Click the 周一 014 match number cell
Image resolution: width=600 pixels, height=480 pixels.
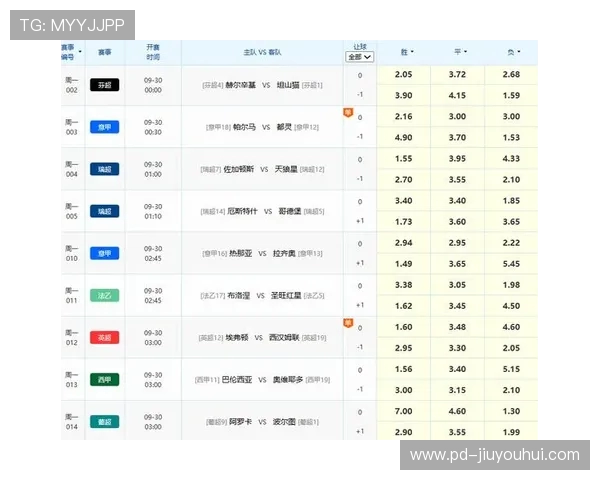click(x=72, y=422)
